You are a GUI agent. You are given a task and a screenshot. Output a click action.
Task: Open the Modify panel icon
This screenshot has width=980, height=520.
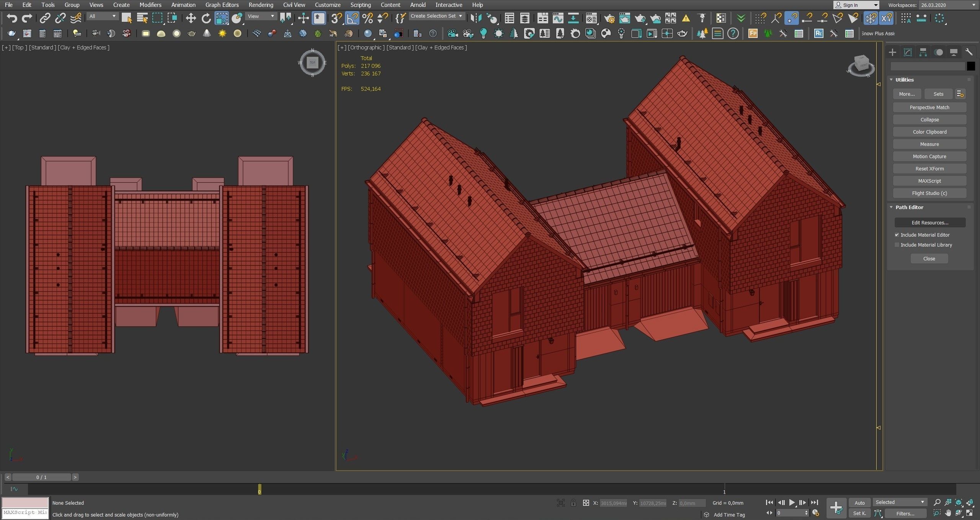click(908, 52)
